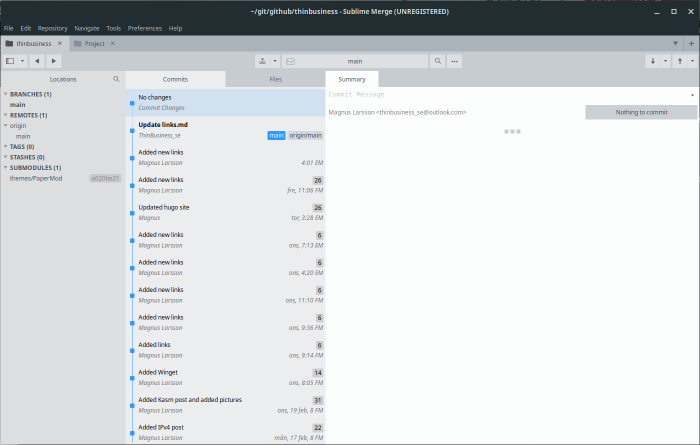This screenshot has height=445, width=700.
Task: Add a new tab with the plus icon
Action: 691,43
